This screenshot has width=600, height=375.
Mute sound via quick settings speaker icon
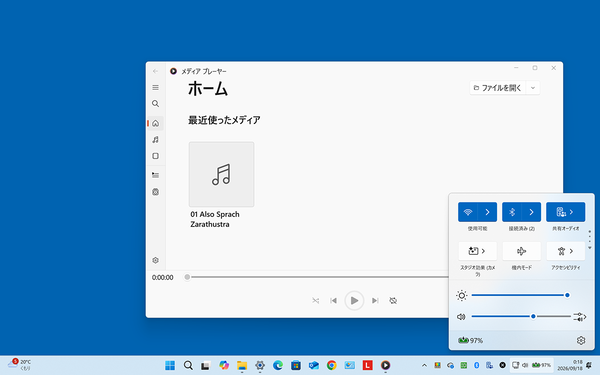pyautogui.click(x=461, y=317)
